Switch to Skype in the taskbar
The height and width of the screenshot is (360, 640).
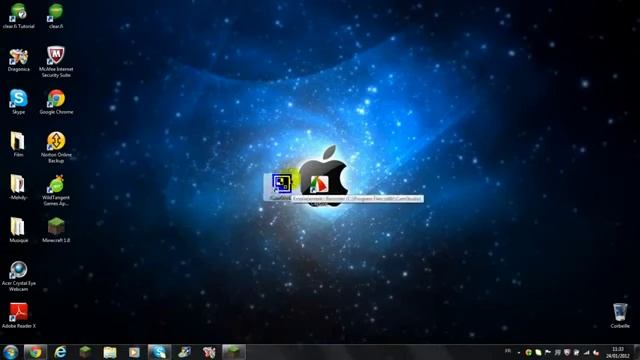pos(159,352)
